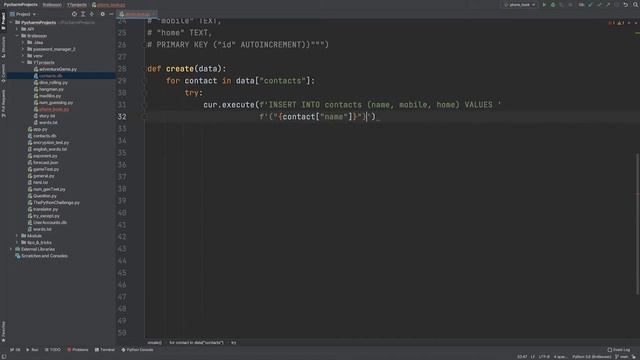Image resolution: width=640 pixels, height=360 pixels.
Task: Expand the API folder
Action: [17, 29]
